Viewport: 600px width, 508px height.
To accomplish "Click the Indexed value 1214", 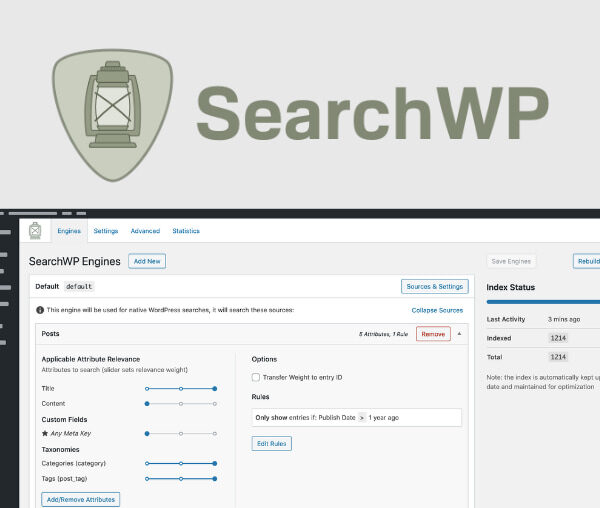I will tap(558, 338).
